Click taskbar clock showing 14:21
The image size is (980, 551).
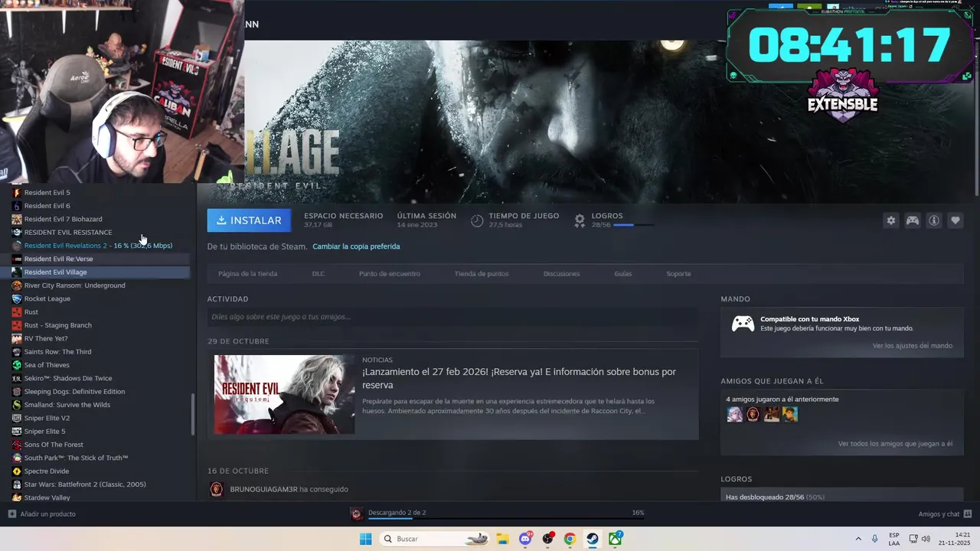(955, 539)
